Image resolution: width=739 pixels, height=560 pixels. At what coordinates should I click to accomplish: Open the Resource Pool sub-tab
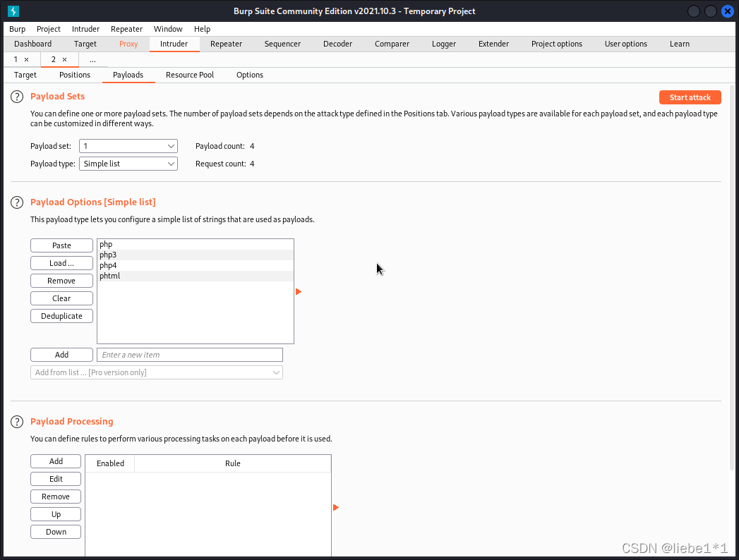coord(190,75)
